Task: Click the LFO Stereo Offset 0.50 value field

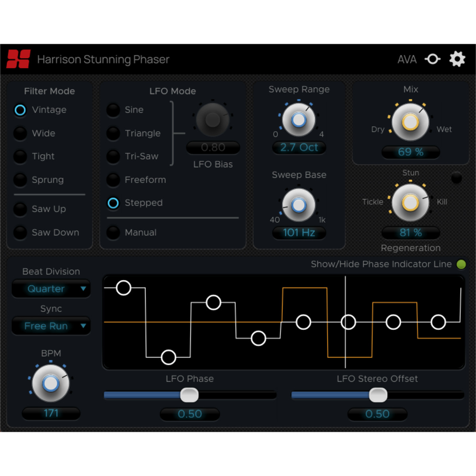Action: coord(377,414)
